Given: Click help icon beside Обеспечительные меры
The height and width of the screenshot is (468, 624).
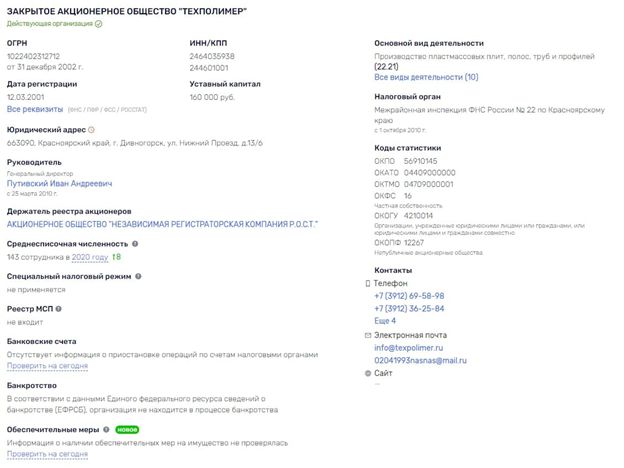Looking at the screenshot, I should click(x=106, y=429).
